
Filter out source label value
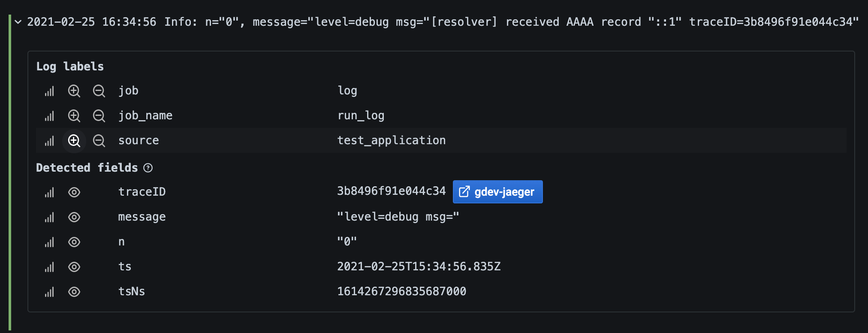point(99,141)
